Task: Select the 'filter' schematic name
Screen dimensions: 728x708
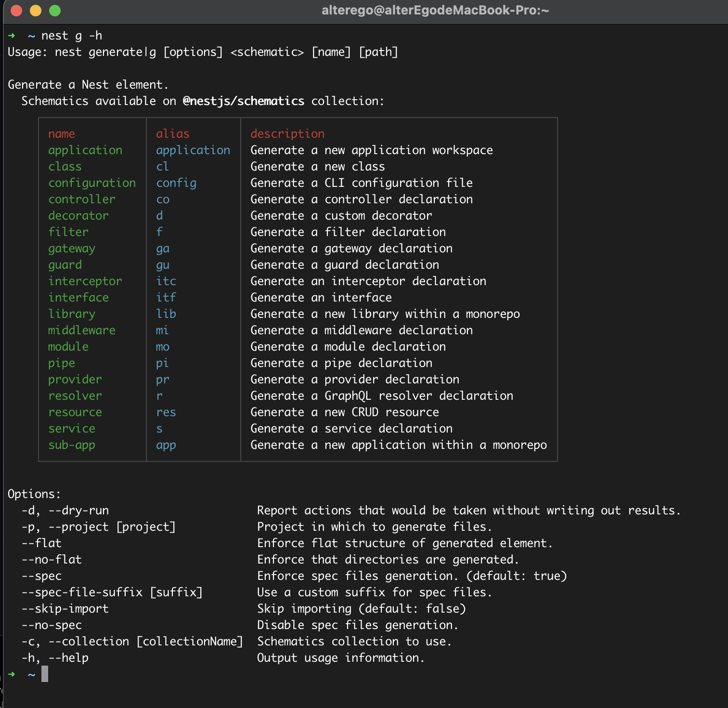Action: coord(68,232)
